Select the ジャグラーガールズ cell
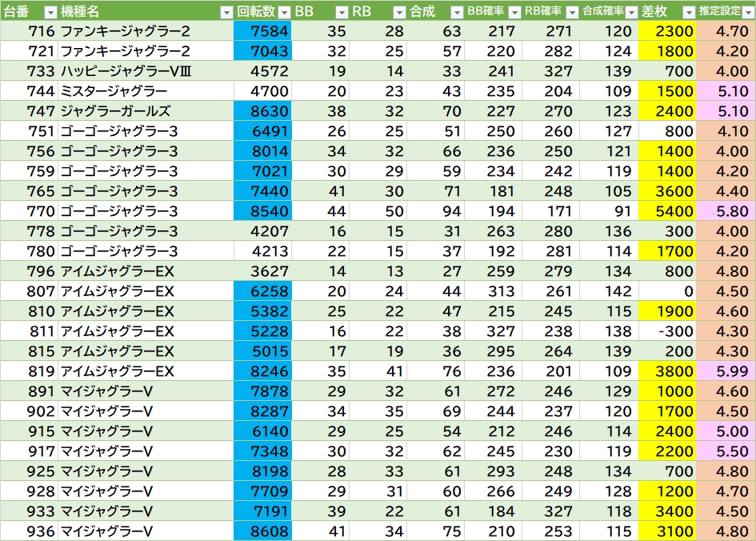The width and height of the screenshot is (756, 541). coord(146,111)
